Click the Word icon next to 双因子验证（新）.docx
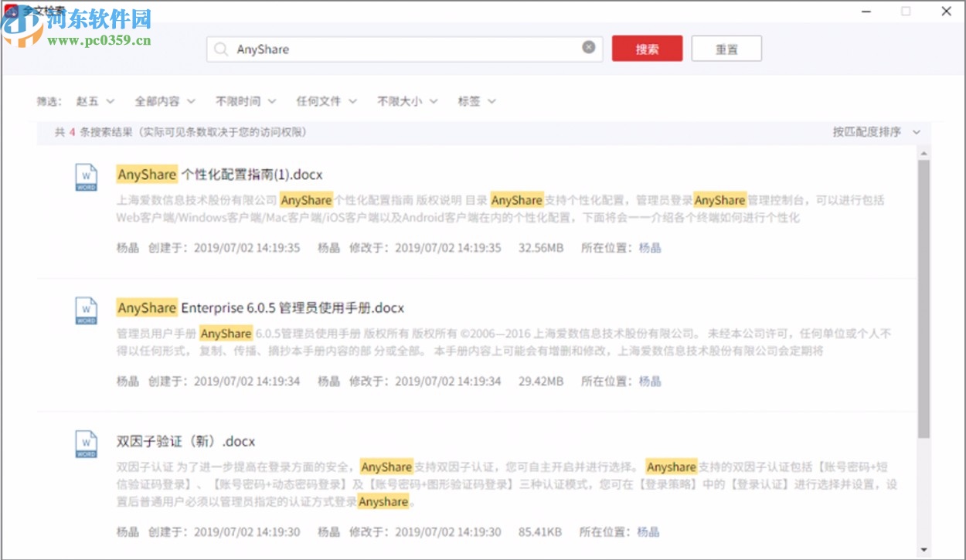Image resolution: width=966 pixels, height=560 pixels. point(85,443)
